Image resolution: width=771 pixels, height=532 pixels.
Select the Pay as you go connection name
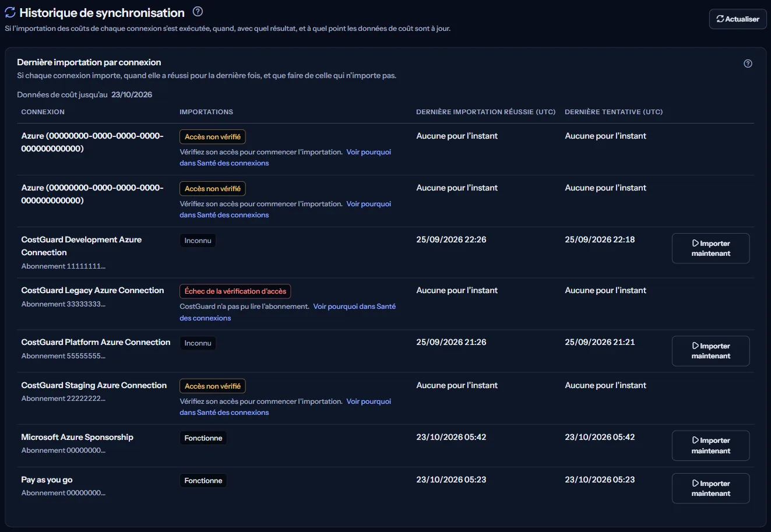(x=47, y=480)
